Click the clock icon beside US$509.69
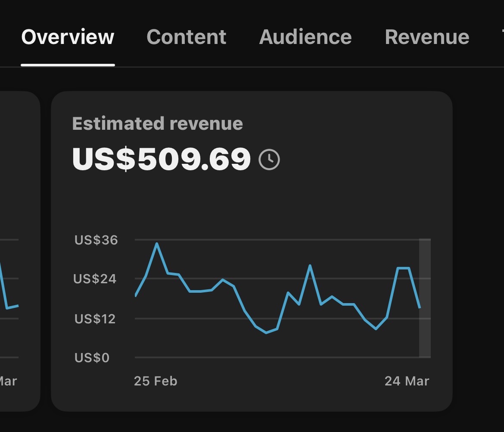Image resolution: width=504 pixels, height=432 pixels. coord(269,160)
